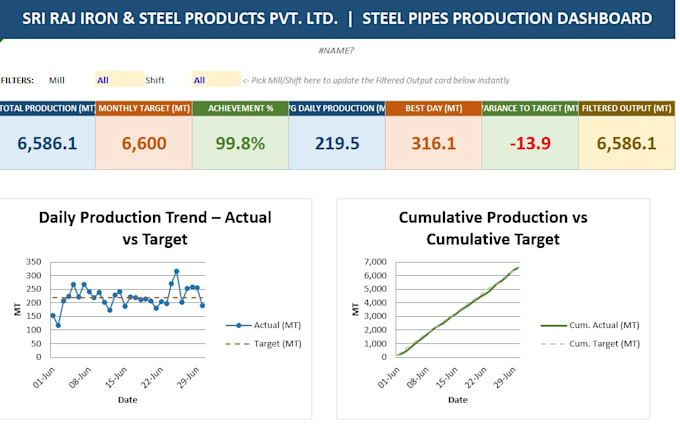Screen dimensions: 680x428
Task: Click the Target (MT) dashed legend entry
Action: pos(263,343)
